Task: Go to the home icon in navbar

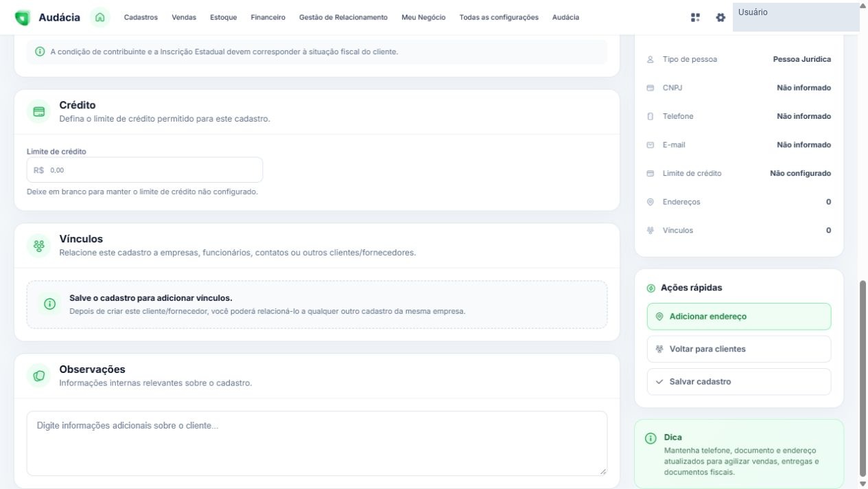Action: point(100,17)
